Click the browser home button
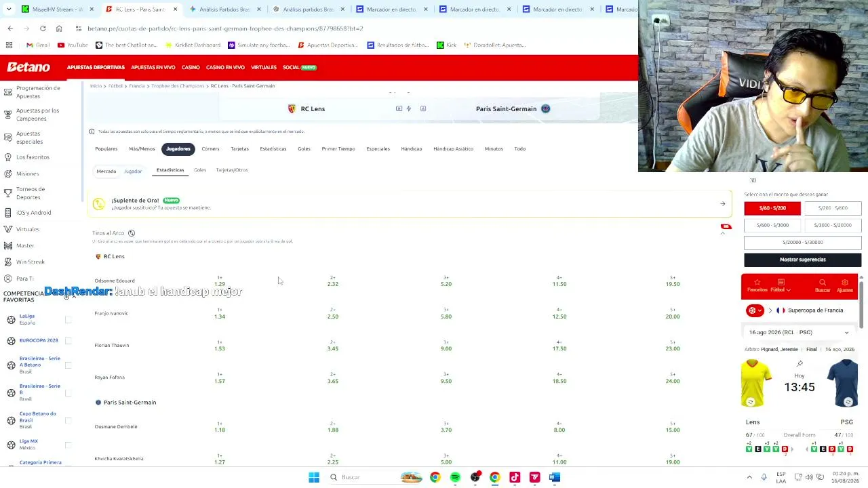 59,28
